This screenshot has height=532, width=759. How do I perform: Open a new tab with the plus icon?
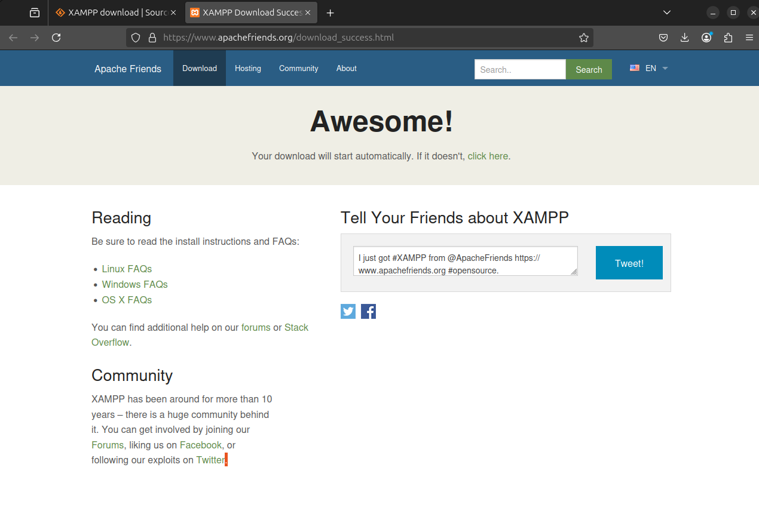[x=330, y=13]
